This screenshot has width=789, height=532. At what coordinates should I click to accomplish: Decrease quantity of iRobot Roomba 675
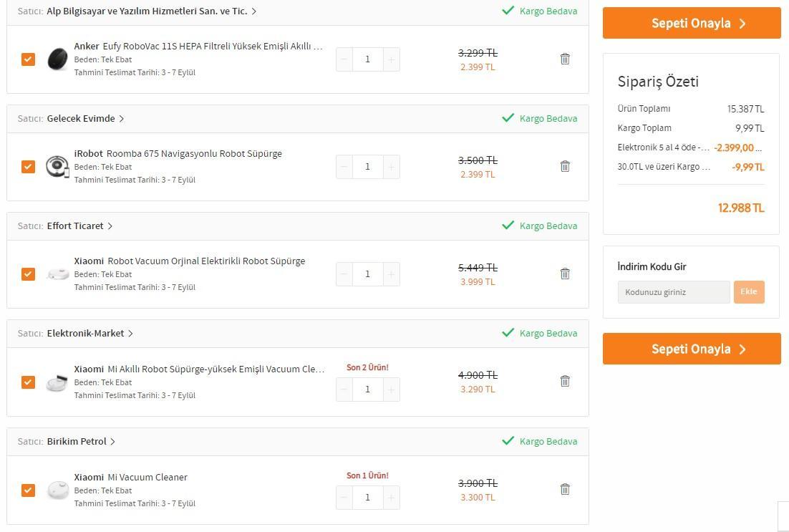click(x=344, y=167)
